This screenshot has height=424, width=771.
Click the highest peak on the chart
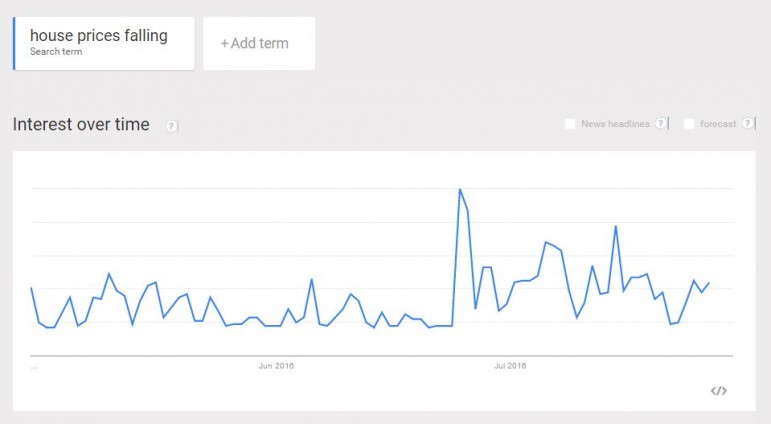[459, 189]
